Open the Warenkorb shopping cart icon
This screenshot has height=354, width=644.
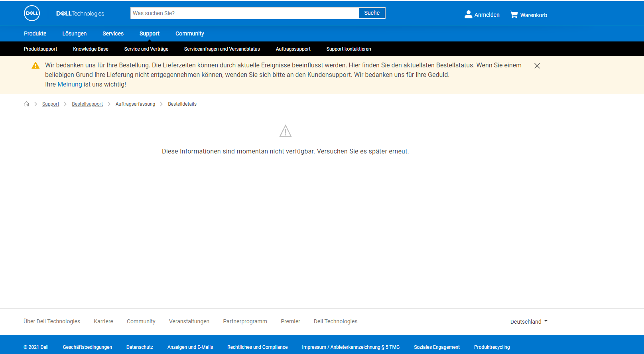pyautogui.click(x=514, y=15)
